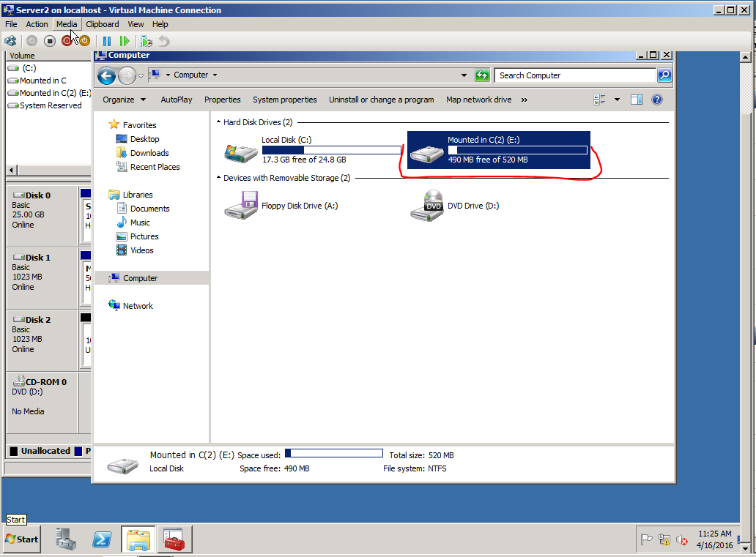Pause the virtual machine
Viewport: 756px width, 557px height.
coord(106,41)
